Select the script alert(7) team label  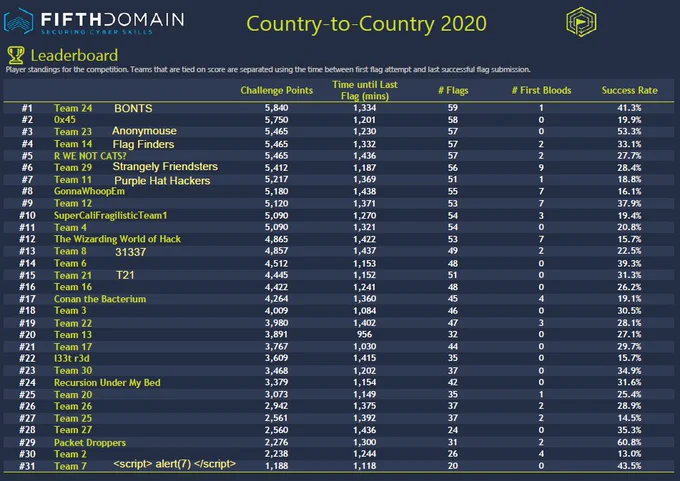pos(174,464)
